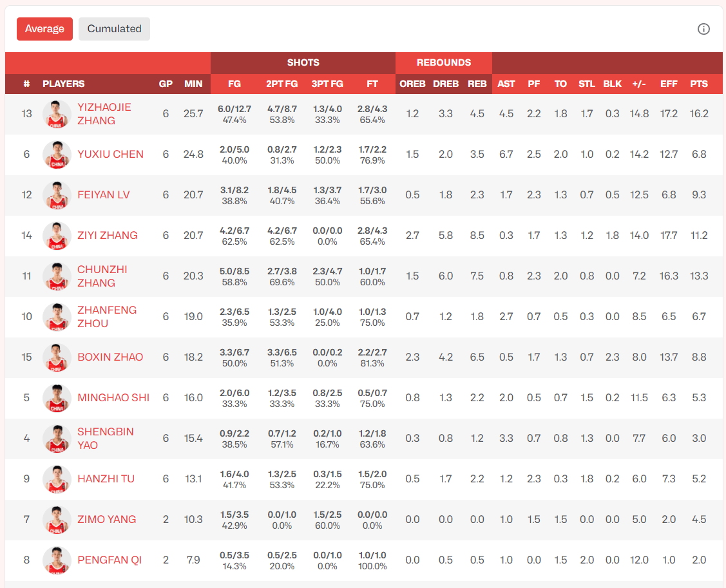Click the info icon at top right
Screen dimensions: 726x588
(703, 29)
